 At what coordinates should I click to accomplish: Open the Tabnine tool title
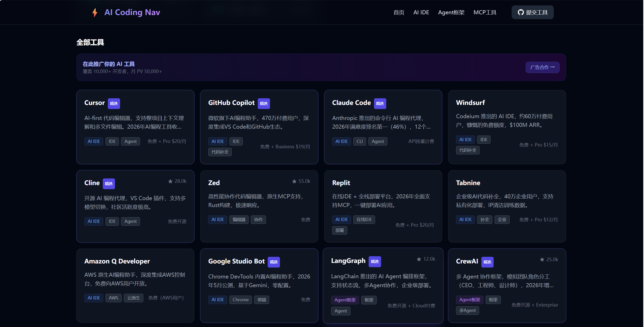(468, 183)
